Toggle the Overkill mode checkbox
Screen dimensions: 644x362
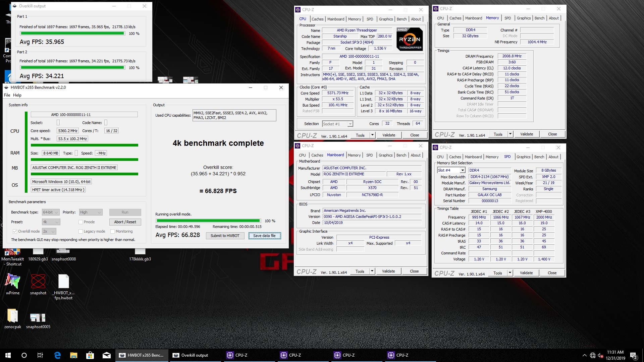click(x=15, y=231)
